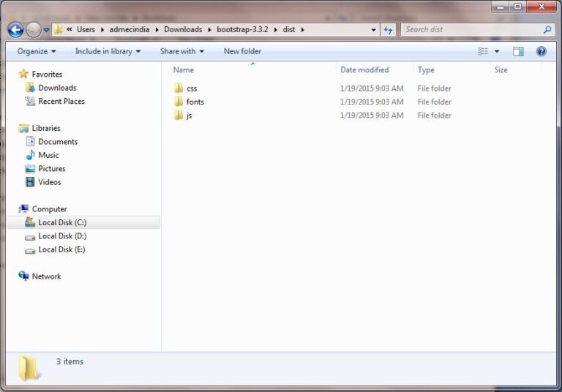Click the Back navigation arrow button

click(15, 30)
